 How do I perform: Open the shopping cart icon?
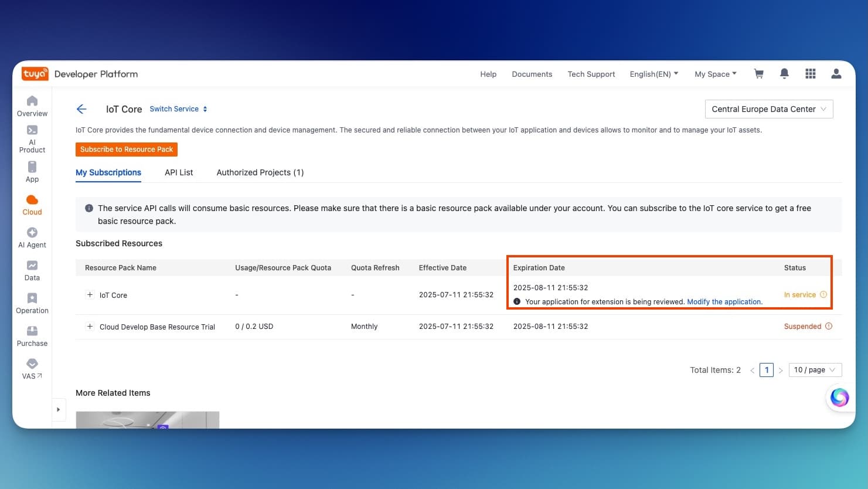[x=758, y=74]
